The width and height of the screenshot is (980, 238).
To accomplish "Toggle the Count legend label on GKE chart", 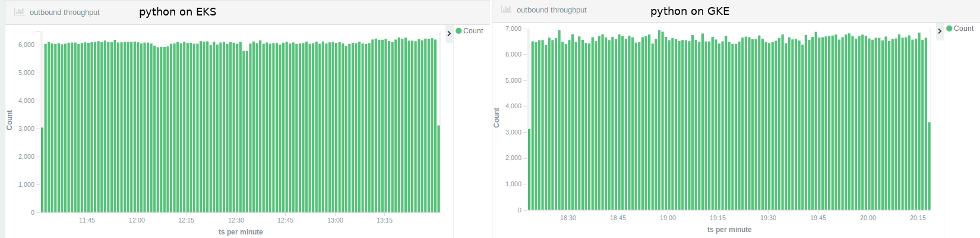I will point(964,29).
